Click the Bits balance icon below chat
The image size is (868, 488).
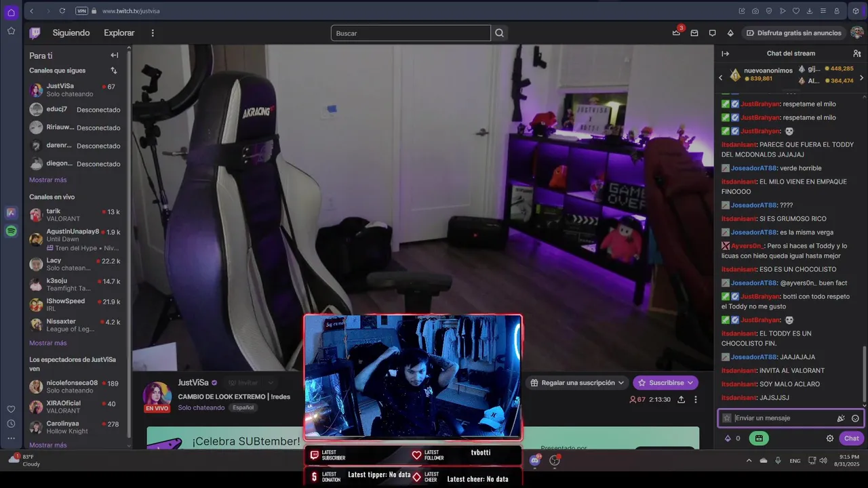(x=733, y=439)
